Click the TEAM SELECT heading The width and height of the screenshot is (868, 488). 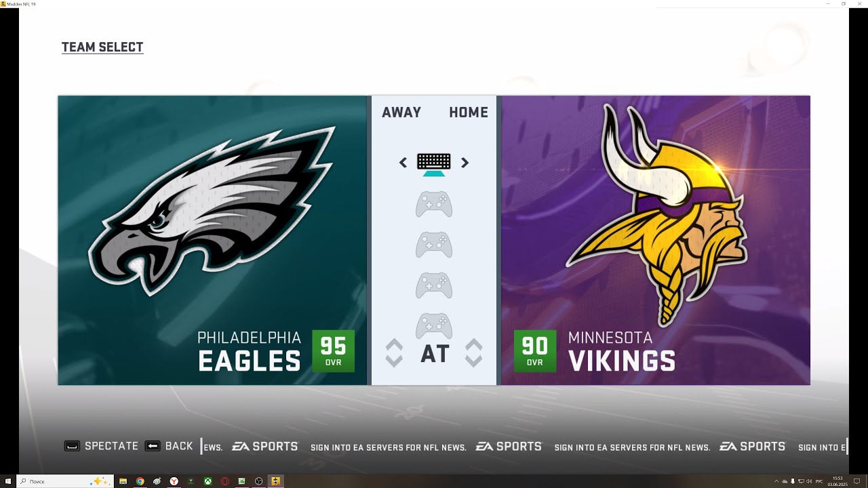pos(102,47)
